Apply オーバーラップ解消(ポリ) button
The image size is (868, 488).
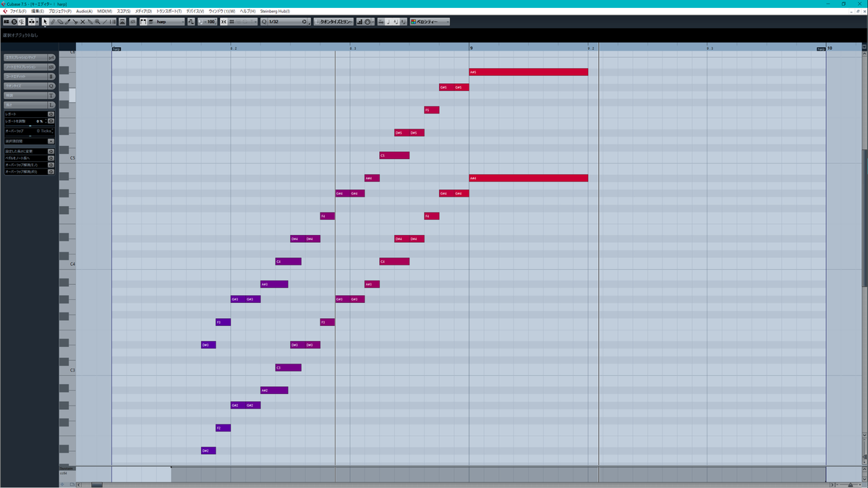[51, 171]
